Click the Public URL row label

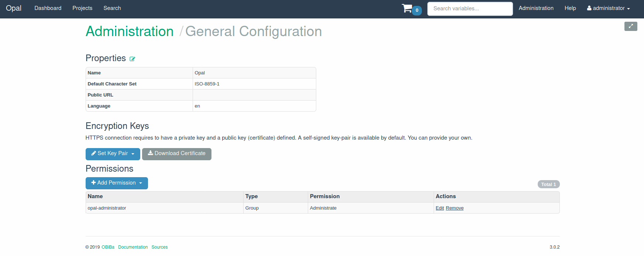pyautogui.click(x=100, y=95)
